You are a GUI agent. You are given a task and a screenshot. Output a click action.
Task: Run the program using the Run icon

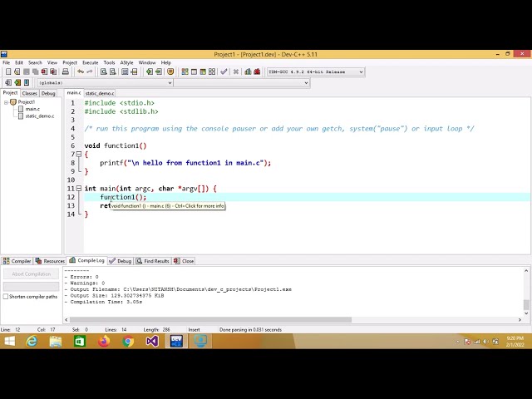coord(194,71)
